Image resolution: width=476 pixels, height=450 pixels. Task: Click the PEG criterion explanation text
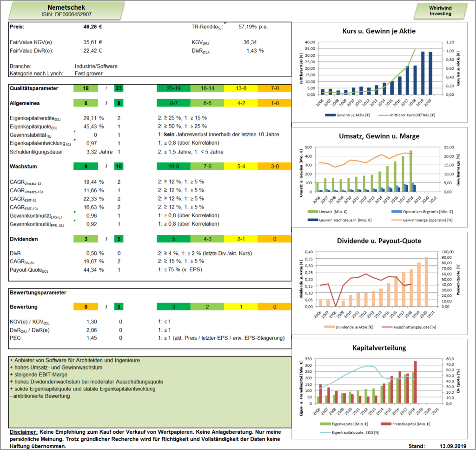(221, 338)
